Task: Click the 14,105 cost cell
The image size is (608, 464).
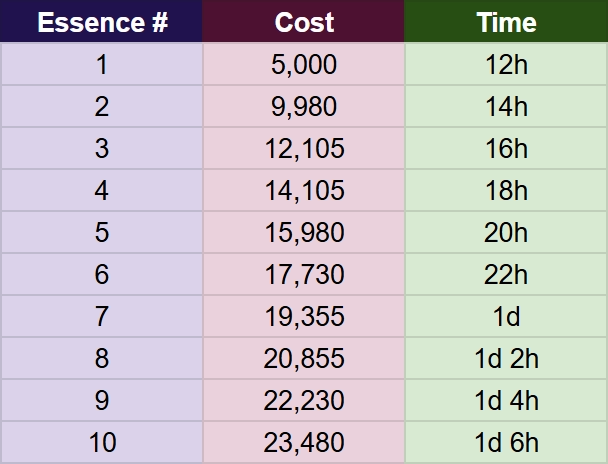Action: (x=304, y=190)
